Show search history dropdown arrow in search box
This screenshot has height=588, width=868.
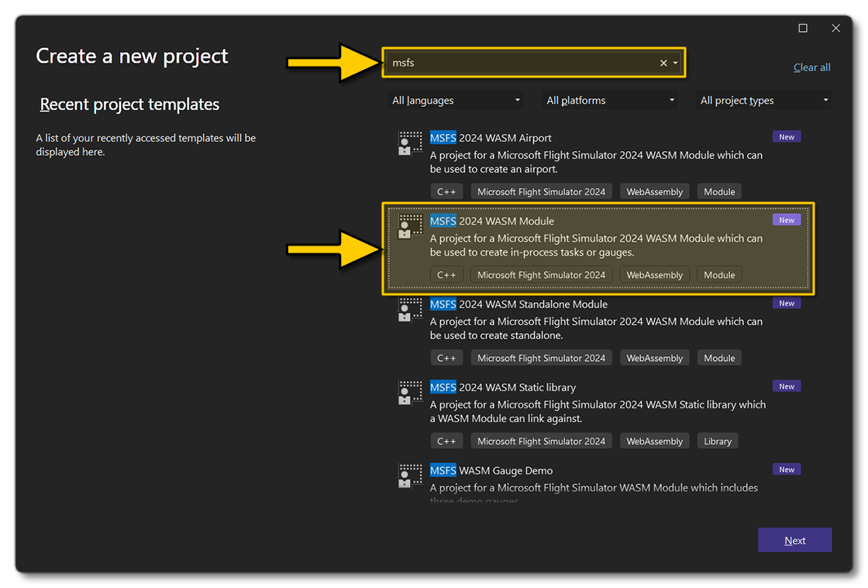[676, 64]
